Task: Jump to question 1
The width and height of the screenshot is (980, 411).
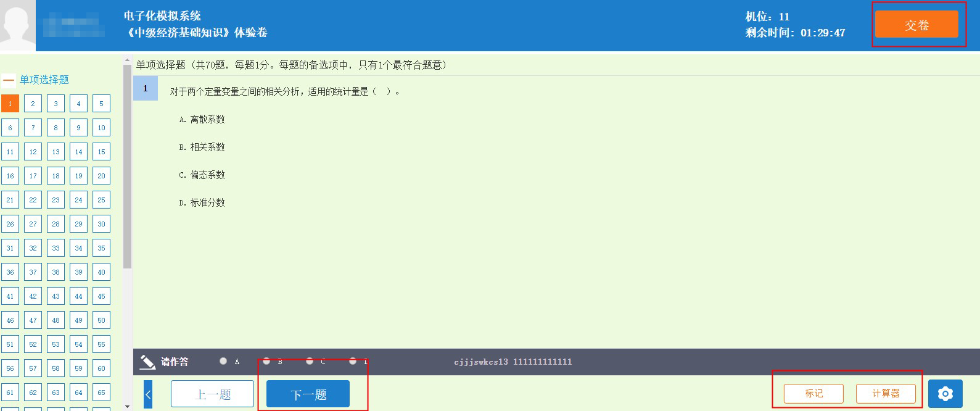Action: (x=10, y=104)
